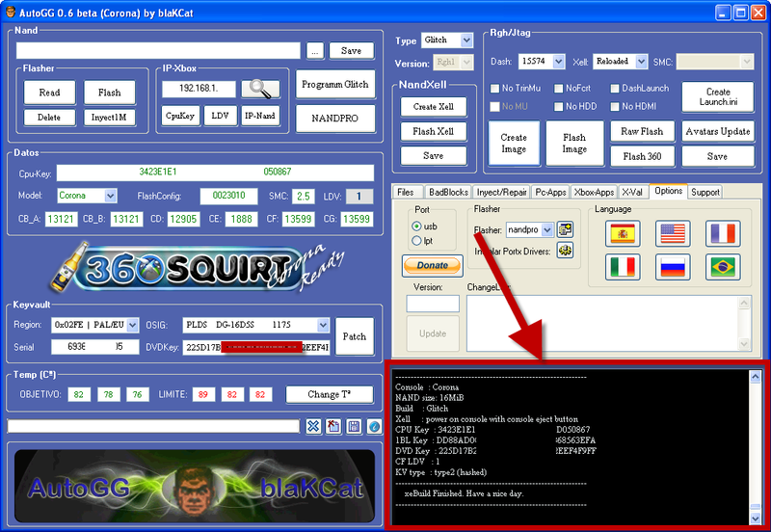Viewport: 771px width, 532px height.
Task: Open the Region PAL/EU dropdown
Action: (x=132, y=325)
